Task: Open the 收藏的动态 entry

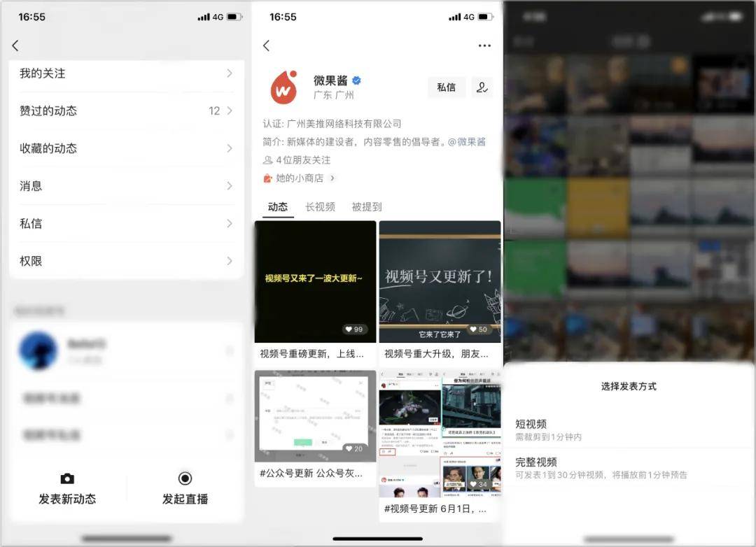Action: (126, 148)
